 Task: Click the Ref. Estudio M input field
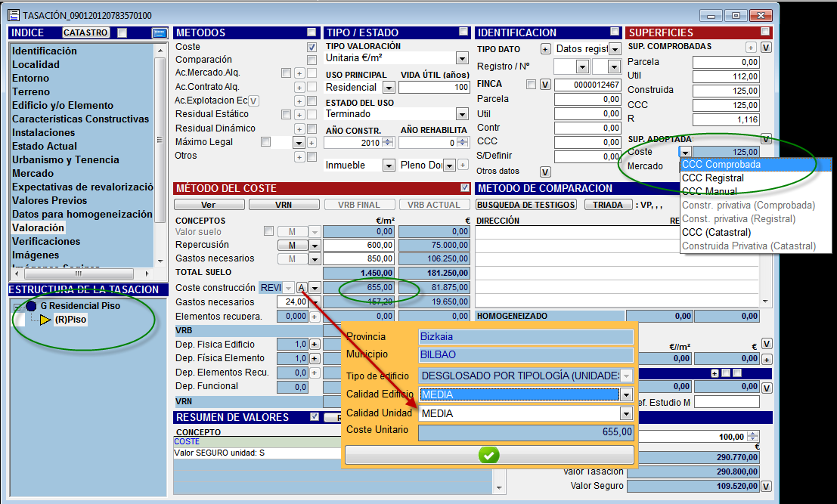tap(727, 403)
